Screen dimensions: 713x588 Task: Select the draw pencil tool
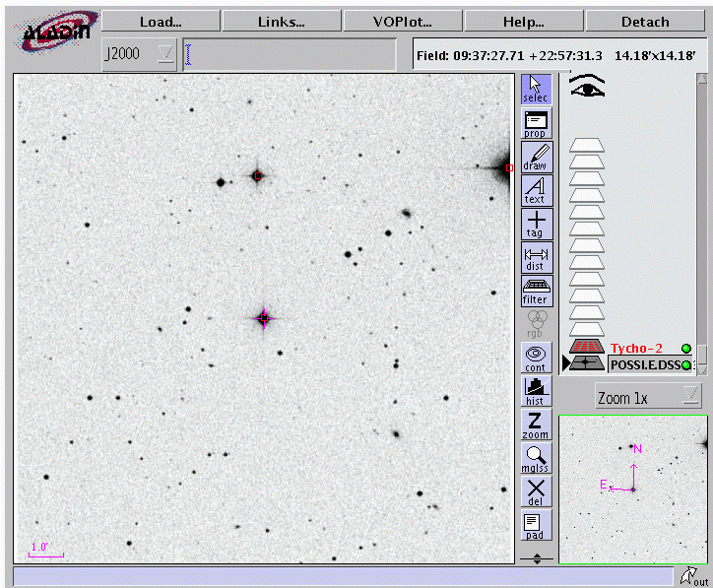click(x=537, y=157)
